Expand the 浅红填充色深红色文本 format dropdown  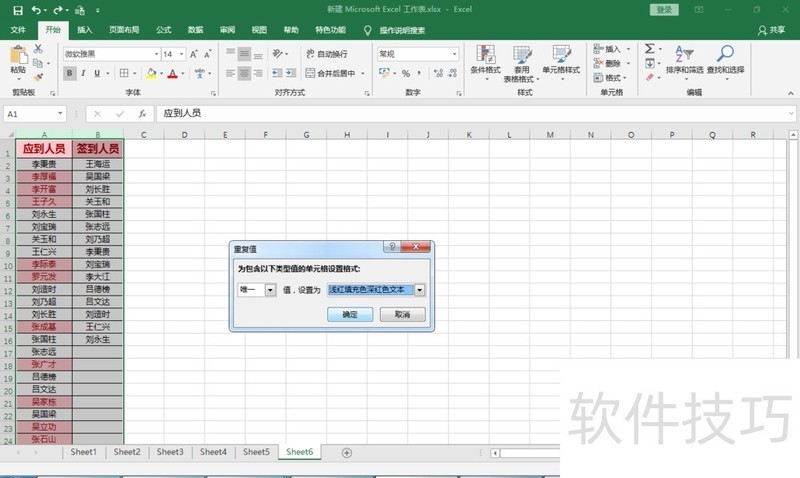(420, 290)
